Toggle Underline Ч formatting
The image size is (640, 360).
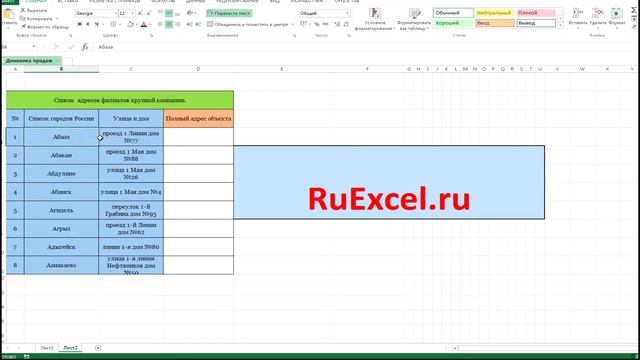click(97, 24)
